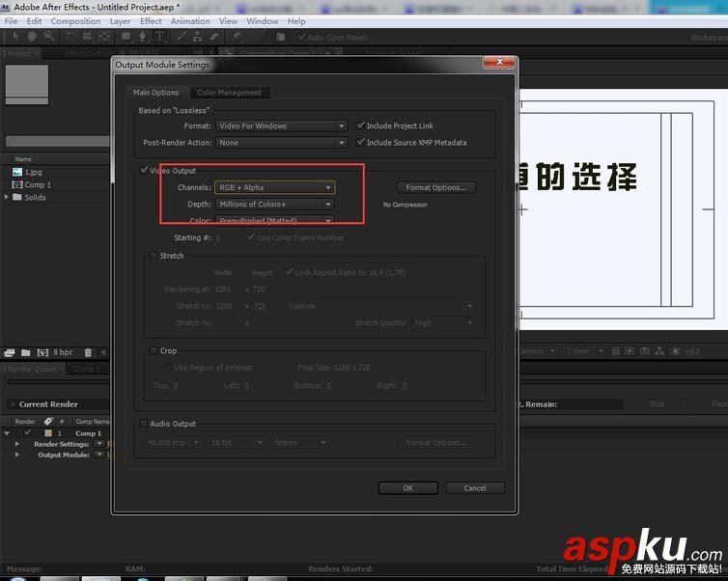Collapse the Comp 1 render queue item

pos(7,433)
